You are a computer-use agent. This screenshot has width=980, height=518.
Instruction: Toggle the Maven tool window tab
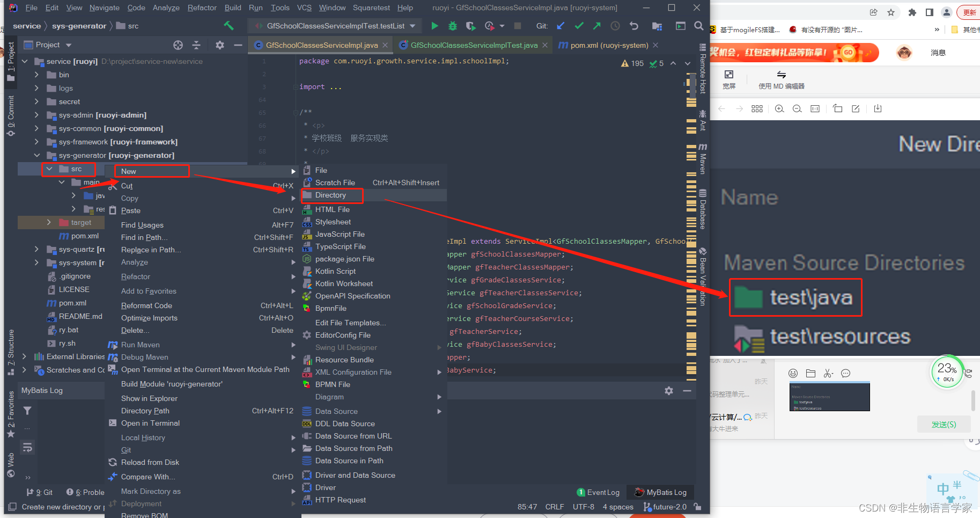point(703,159)
